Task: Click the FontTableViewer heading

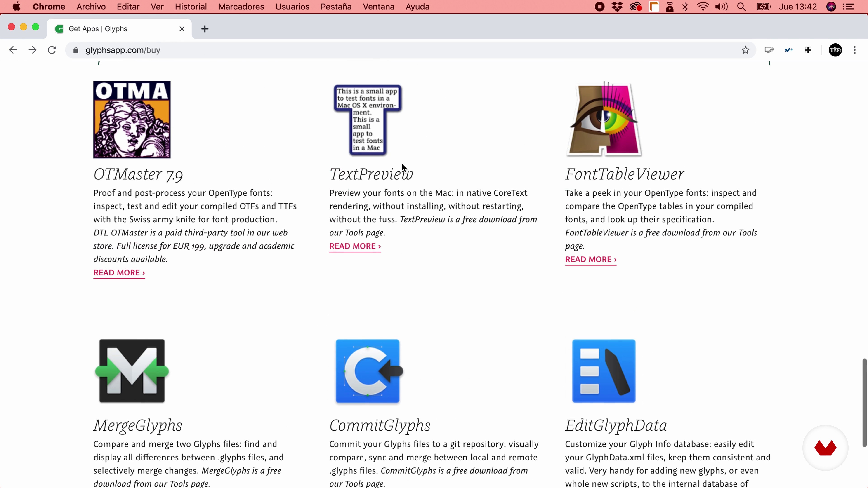Action: 625,174
